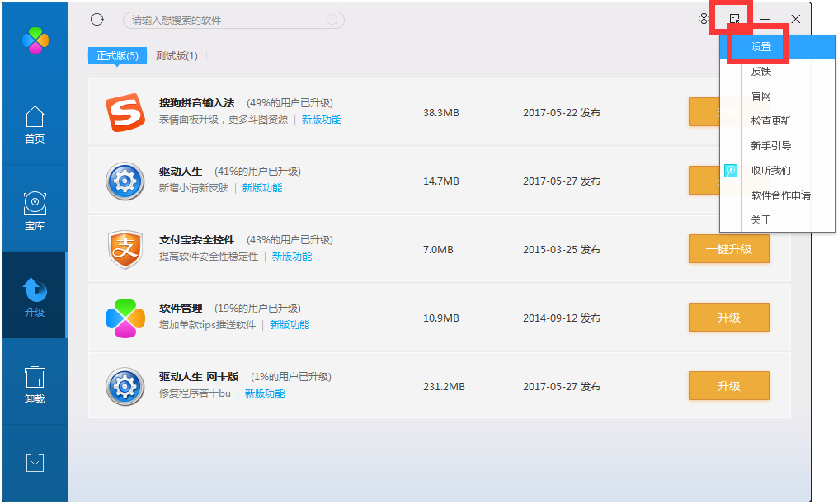This screenshot has width=838, height=504.
Task: Click the 支付宝安全控件 shield icon
Action: (x=125, y=249)
